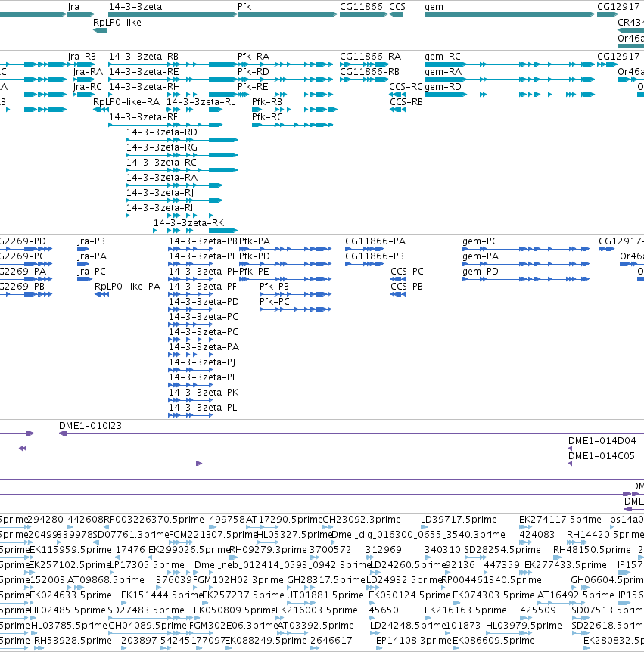Click the 14-3-3zeta gene label

[x=135, y=7]
